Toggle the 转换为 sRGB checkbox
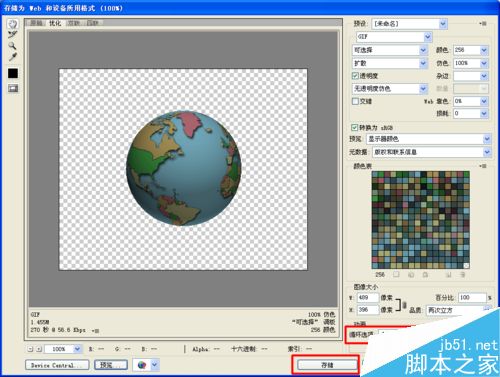The height and width of the screenshot is (377, 500). [354, 128]
